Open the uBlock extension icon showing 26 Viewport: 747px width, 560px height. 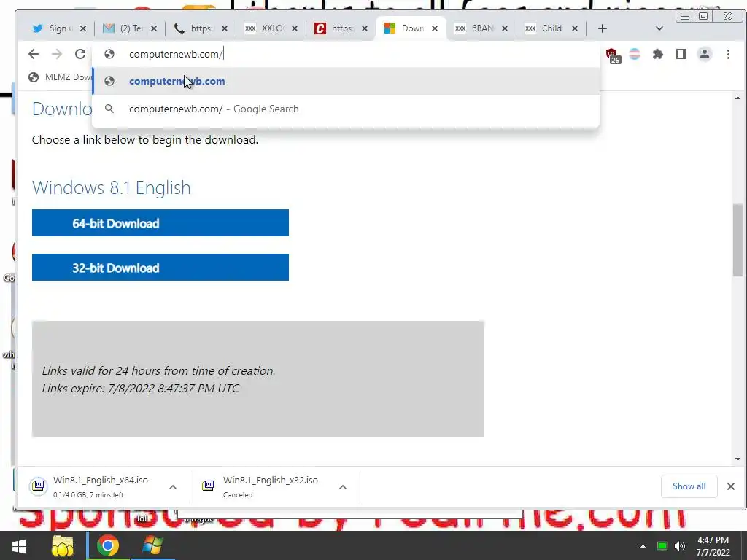tap(613, 55)
